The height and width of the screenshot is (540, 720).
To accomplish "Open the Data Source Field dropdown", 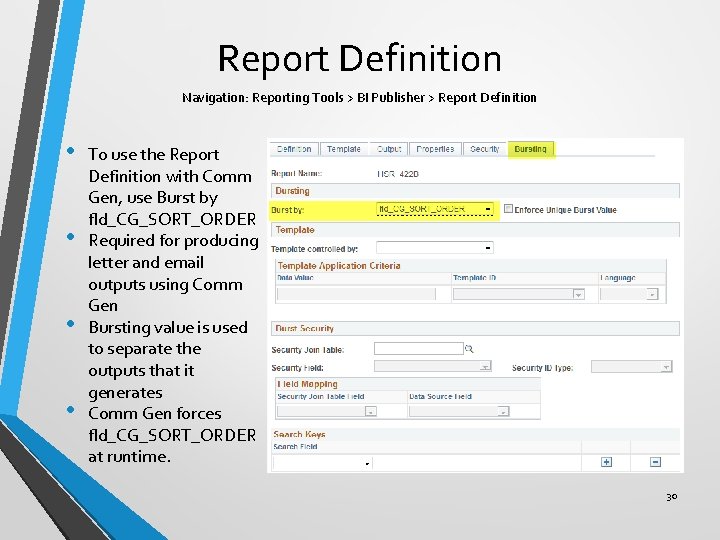I will pos(459,411).
